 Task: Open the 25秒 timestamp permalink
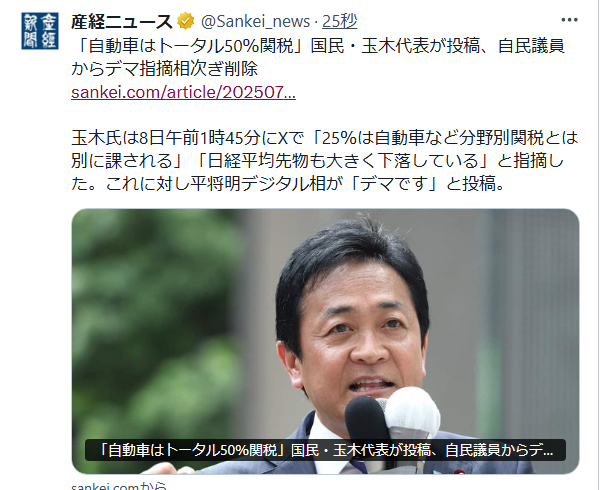pyautogui.click(x=339, y=21)
